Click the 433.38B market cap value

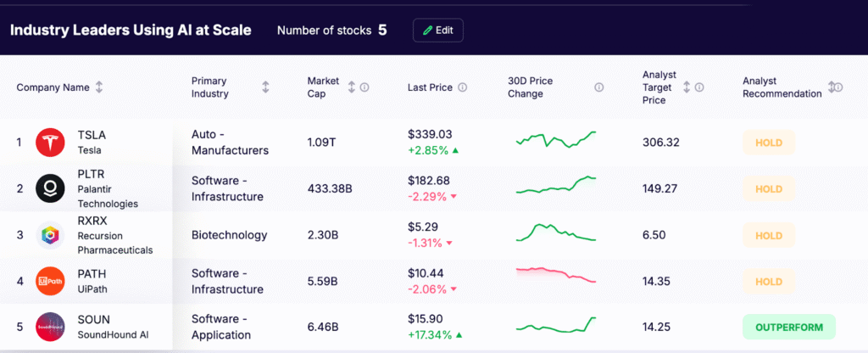tap(330, 188)
